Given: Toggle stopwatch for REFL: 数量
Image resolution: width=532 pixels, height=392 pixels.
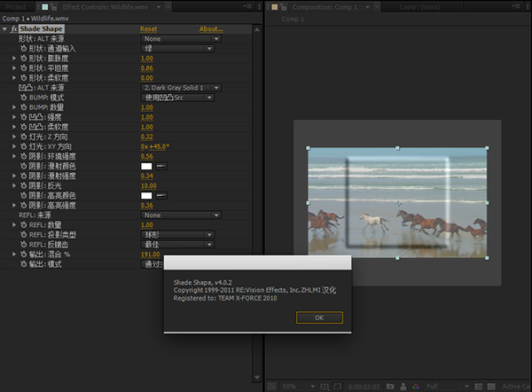Looking at the screenshot, I should point(23,225).
